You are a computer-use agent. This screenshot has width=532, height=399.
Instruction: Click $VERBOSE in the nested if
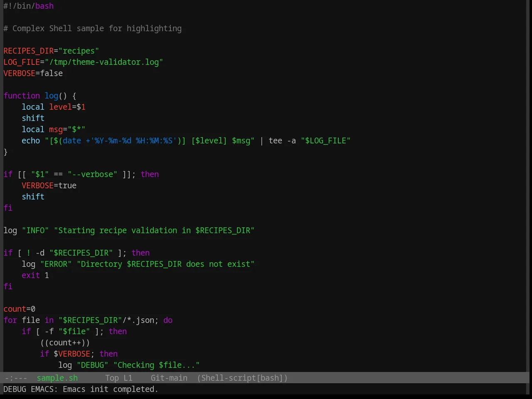(72, 354)
